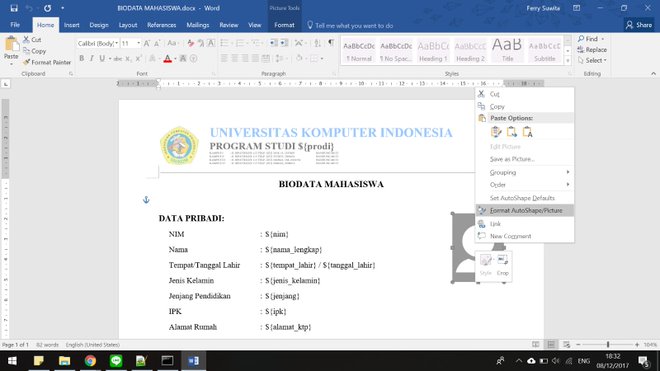Click the zoom slider handle in status bar
The image size is (660, 371).
[608, 344]
